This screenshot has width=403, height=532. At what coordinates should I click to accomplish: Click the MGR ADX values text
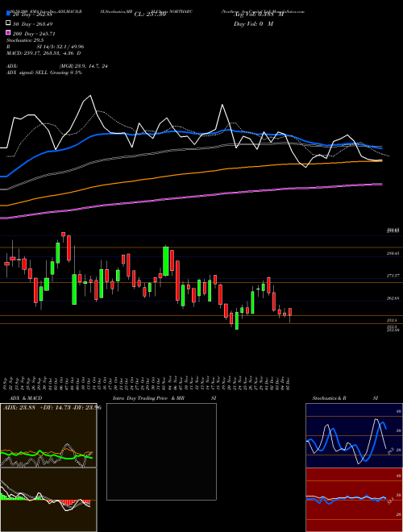click(x=84, y=66)
